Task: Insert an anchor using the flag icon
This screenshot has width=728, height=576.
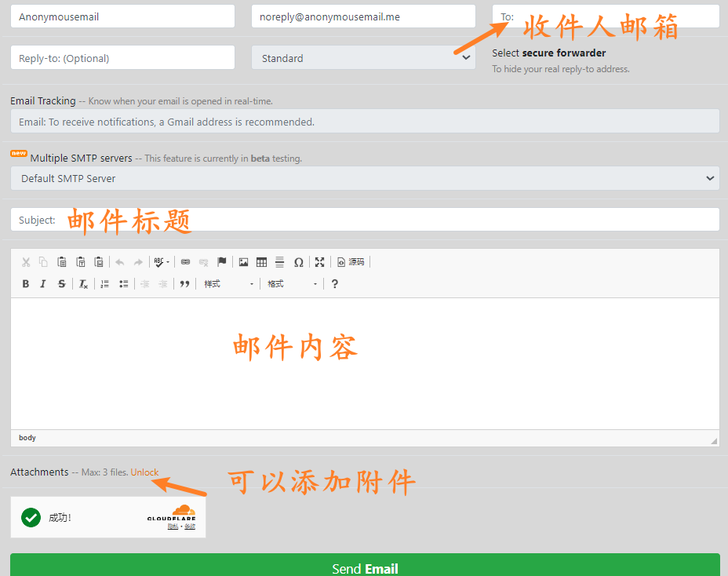Action: coord(222,262)
